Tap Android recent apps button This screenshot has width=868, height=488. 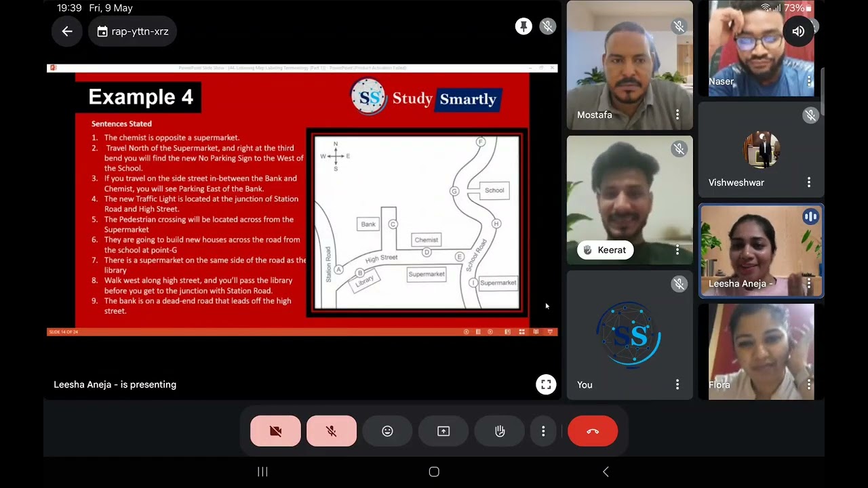coord(262,472)
